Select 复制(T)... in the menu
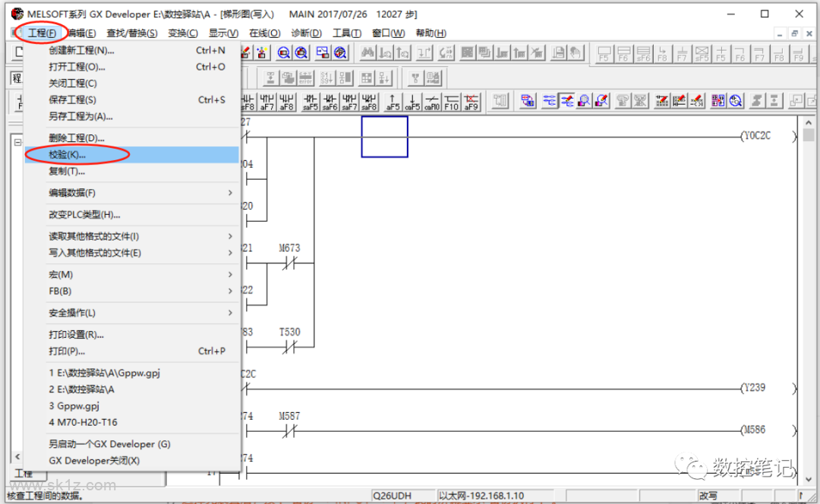Image resolution: width=820 pixels, height=504 pixels. [x=132, y=171]
